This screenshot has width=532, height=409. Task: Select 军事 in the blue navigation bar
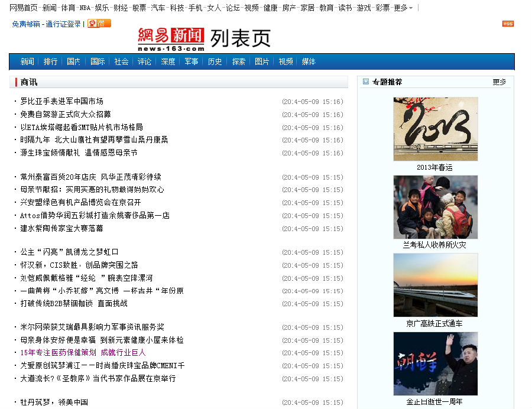point(191,61)
